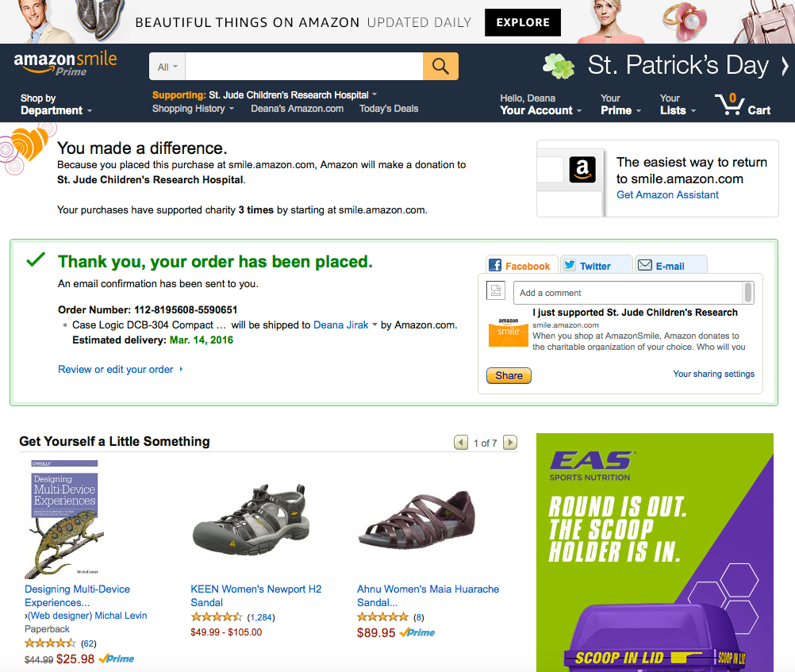
Task: Click the Review or edit your order link
Action: tap(116, 370)
